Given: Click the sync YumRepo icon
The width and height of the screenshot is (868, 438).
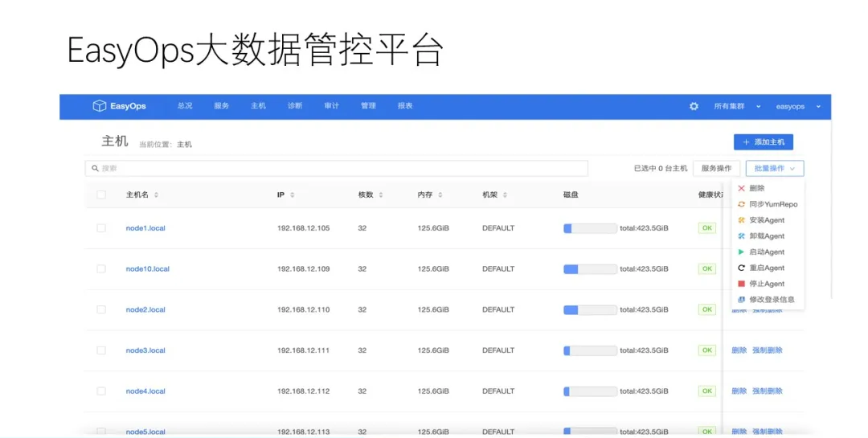Looking at the screenshot, I should [741, 204].
